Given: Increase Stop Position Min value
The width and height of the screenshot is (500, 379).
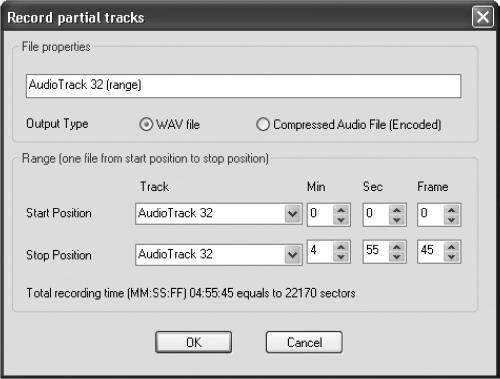Looking at the screenshot, I should 341,247.
